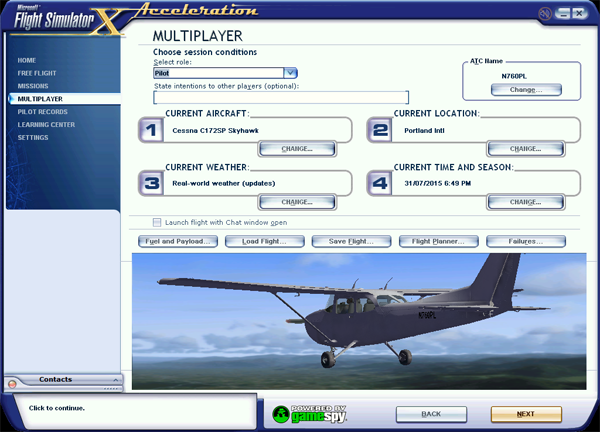The height and width of the screenshot is (432, 600).
Task: Click the state intentions text field
Action: (281, 97)
